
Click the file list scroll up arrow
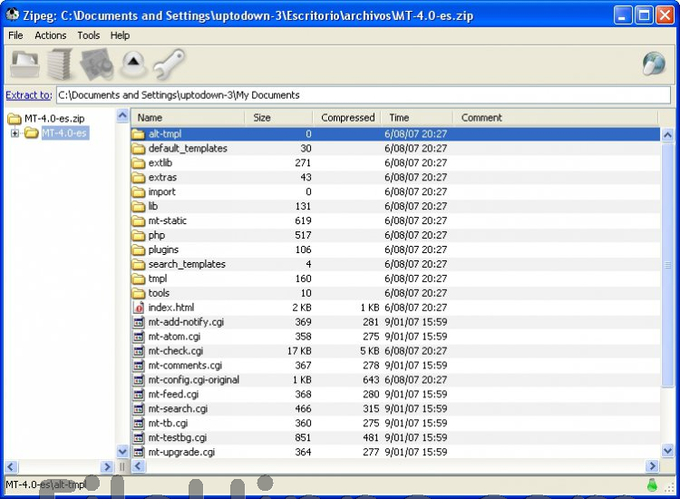click(668, 135)
